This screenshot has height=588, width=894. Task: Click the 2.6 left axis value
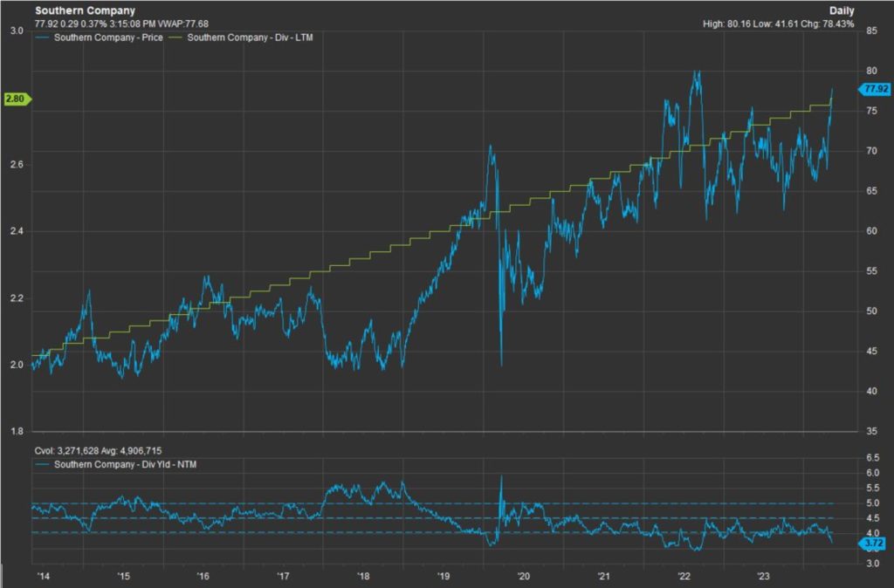17,165
